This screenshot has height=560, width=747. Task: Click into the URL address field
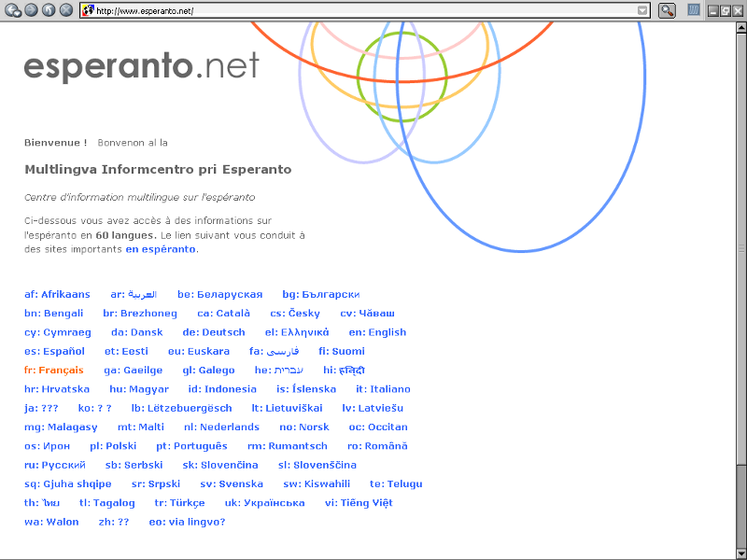tap(364, 10)
